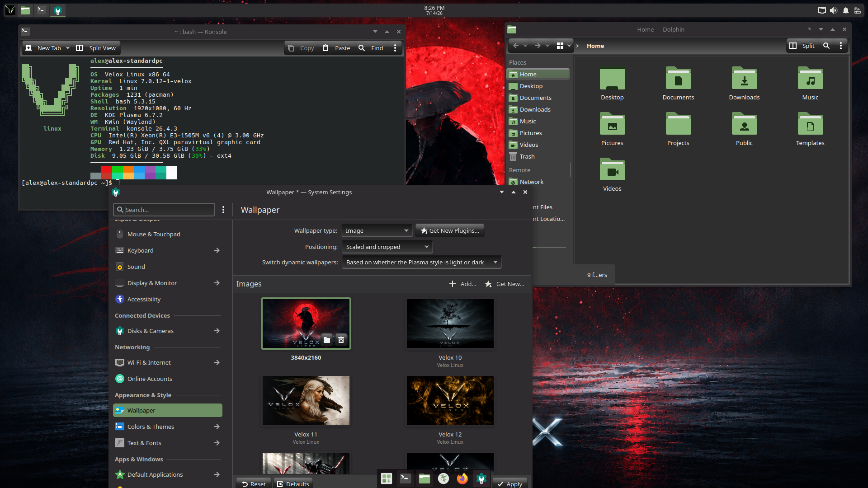Open Konsole three-dot menu
Viewport: 868px width, 488px height.
click(x=395, y=48)
